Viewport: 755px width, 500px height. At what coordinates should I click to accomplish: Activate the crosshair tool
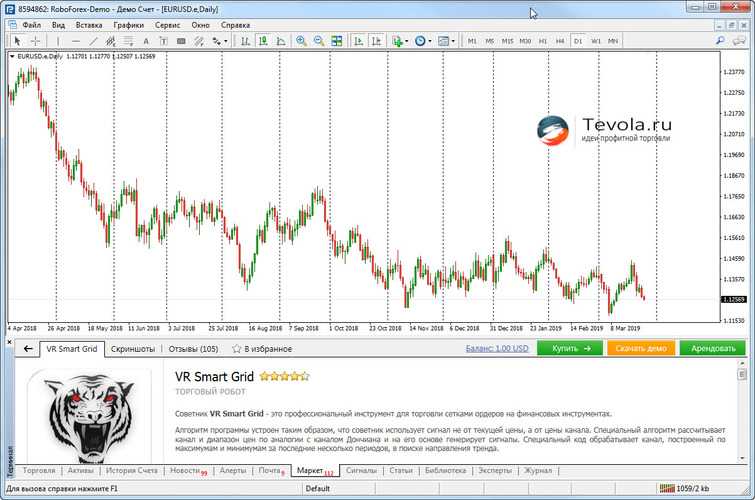pyautogui.click(x=35, y=41)
